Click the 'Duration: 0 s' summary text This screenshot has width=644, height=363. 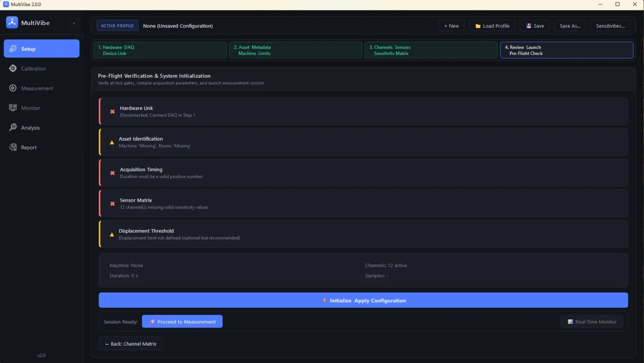point(124,276)
